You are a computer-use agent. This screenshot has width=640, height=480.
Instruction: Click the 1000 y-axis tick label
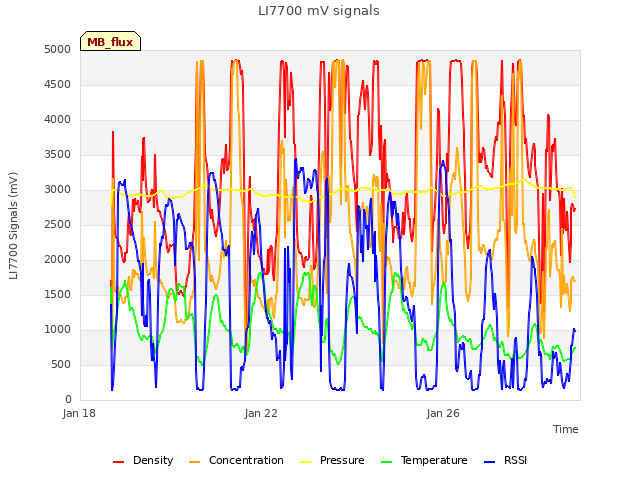(58, 330)
